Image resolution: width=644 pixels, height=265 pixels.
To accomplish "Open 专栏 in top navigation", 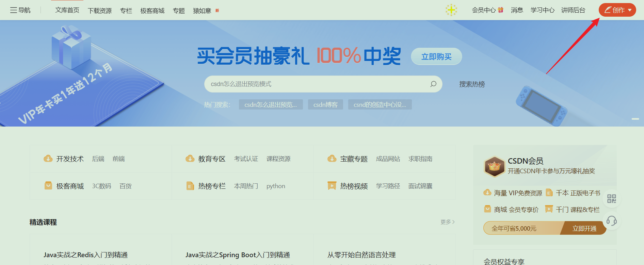I will point(126,11).
